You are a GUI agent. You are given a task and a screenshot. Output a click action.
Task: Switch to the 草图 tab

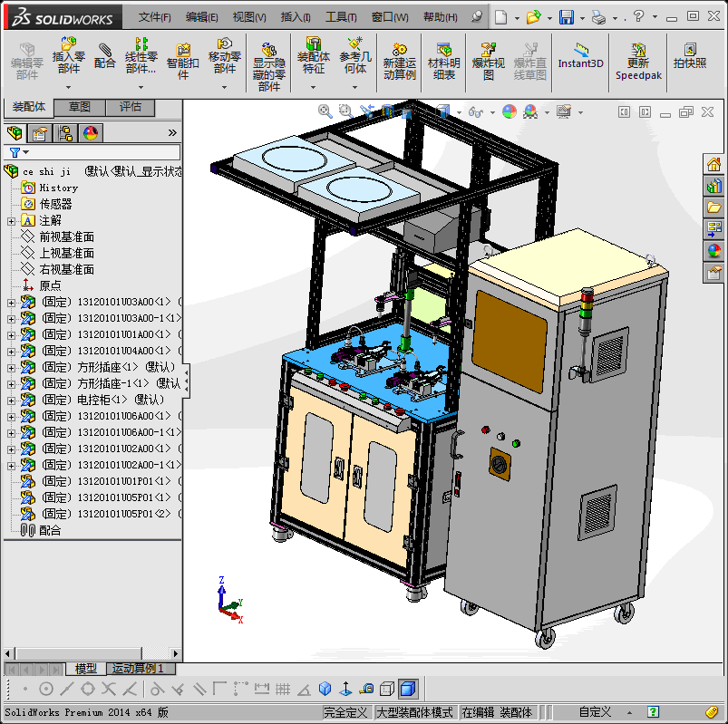click(x=80, y=107)
